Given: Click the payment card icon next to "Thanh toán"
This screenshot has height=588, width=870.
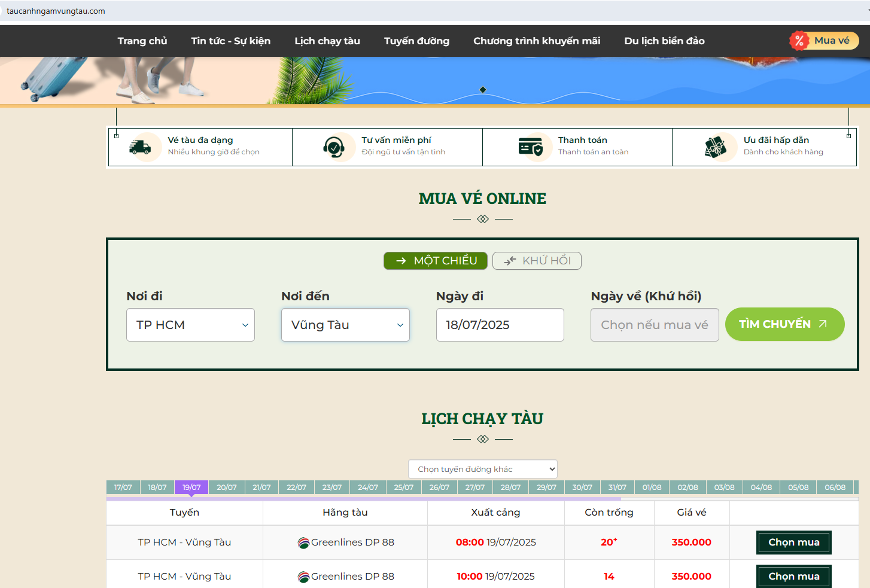Looking at the screenshot, I should coord(530,147).
